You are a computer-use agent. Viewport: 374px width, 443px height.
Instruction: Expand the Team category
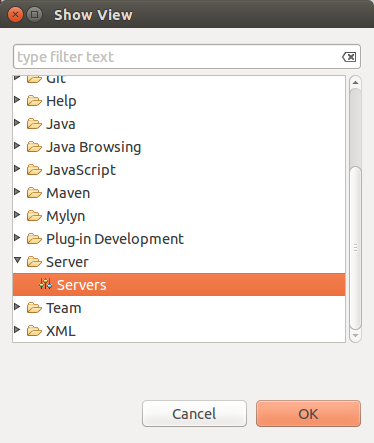click(17, 306)
